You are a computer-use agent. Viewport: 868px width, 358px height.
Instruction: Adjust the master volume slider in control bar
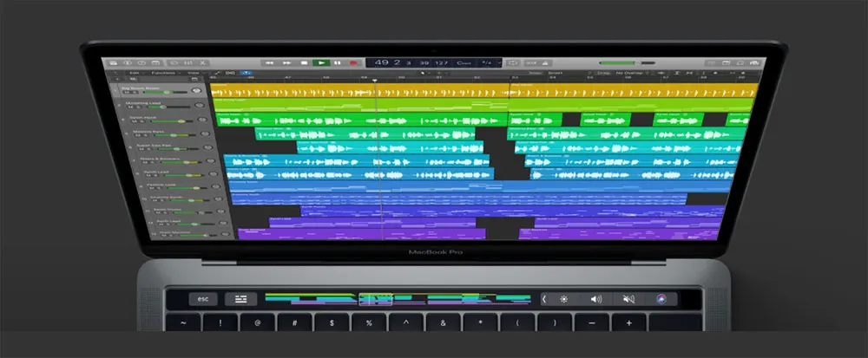pos(627,63)
